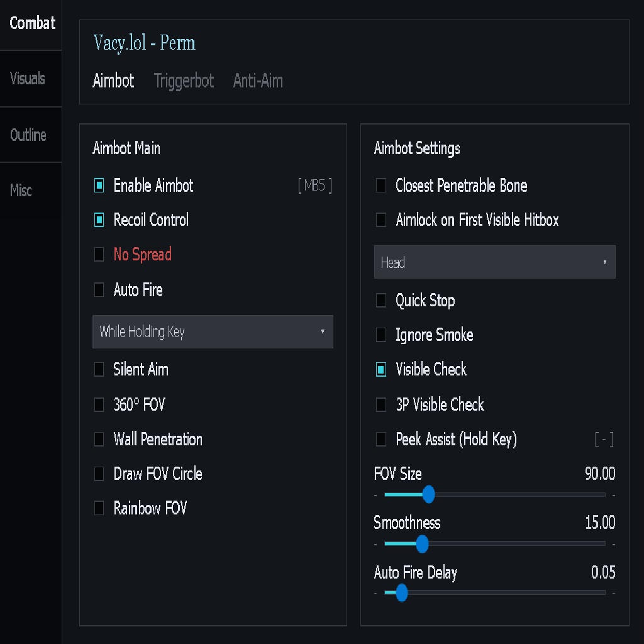The image size is (644, 644).
Task: Enable Wall Penetration
Action: [99, 439]
